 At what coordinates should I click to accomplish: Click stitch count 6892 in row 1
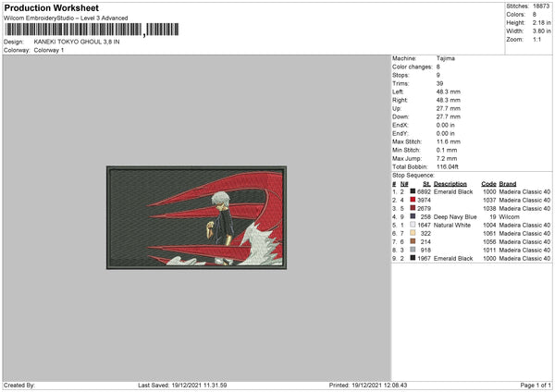pos(424,191)
